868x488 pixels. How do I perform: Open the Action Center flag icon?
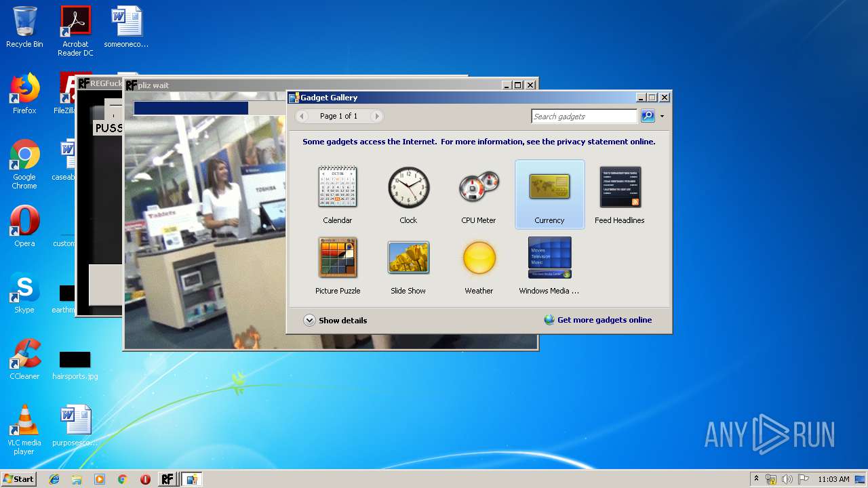[x=803, y=479]
